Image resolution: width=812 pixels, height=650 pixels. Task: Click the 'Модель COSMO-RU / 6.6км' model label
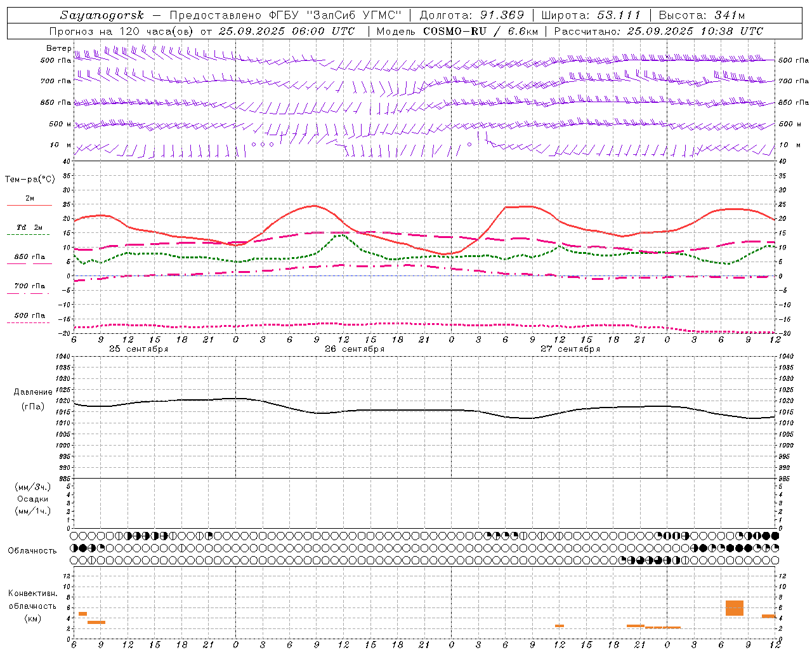(x=457, y=31)
